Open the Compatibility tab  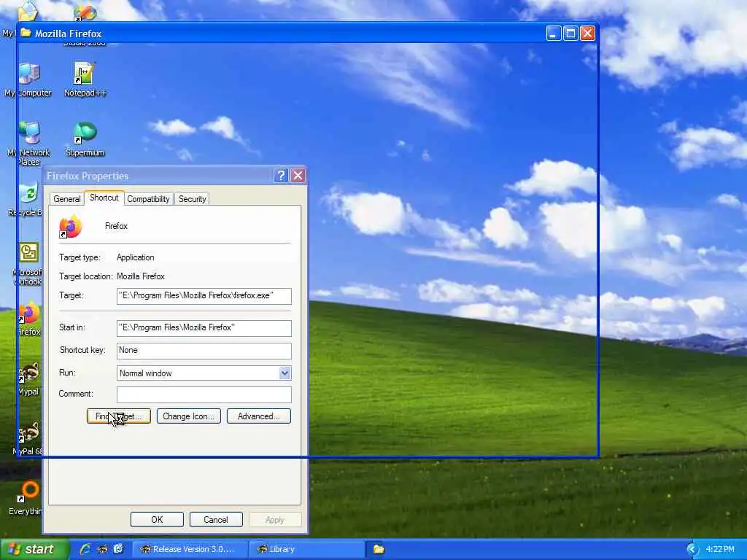pos(148,199)
